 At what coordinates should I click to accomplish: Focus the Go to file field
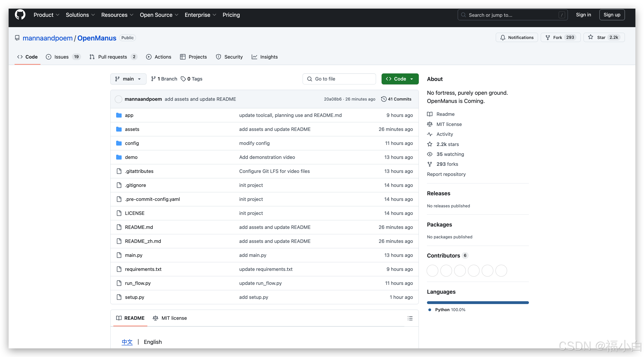tap(339, 79)
